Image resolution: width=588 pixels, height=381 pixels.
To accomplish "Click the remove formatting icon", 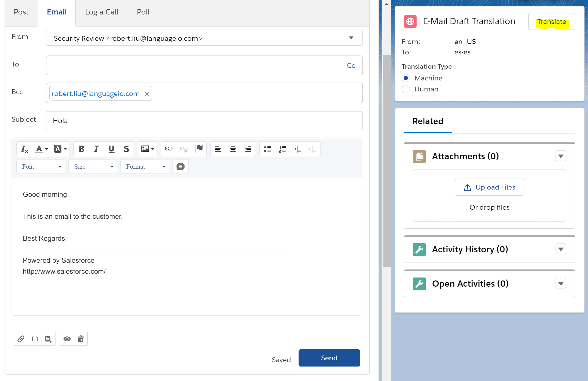I will [x=24, y=149].
